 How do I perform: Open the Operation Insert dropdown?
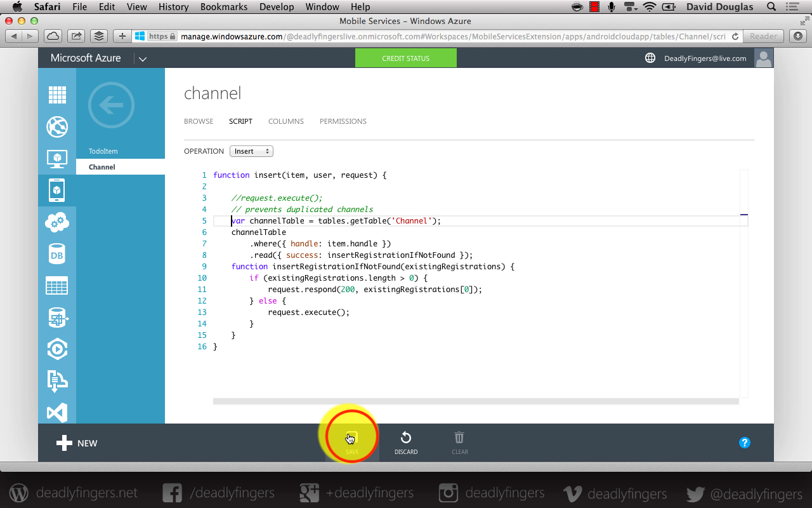coord(251,151)
